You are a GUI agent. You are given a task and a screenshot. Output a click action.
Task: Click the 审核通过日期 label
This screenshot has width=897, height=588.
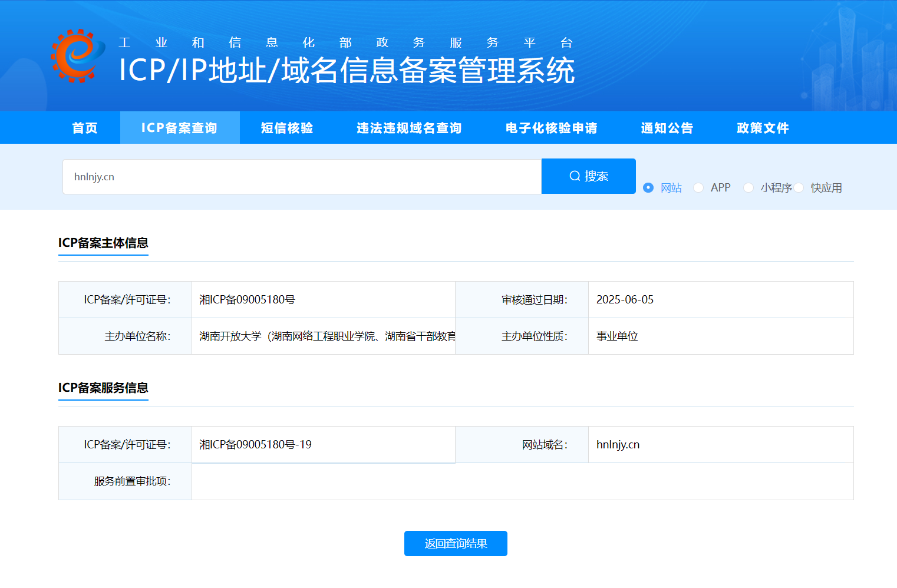pyautogui.click(x=535, y=300)
